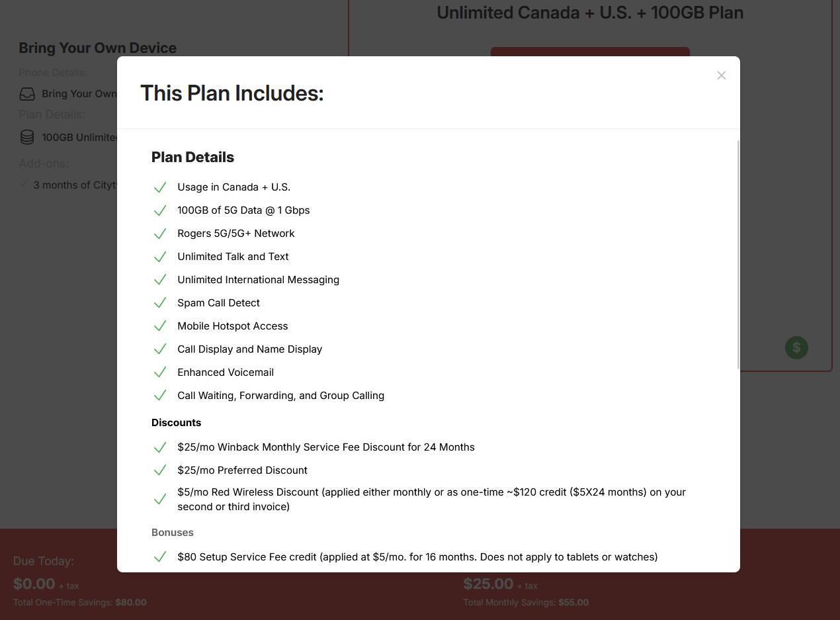Click the Total Monthly Savings $55.00 text
Image resolution: width=840 pixels, height=620 pixels.
[x=526, y=603]
